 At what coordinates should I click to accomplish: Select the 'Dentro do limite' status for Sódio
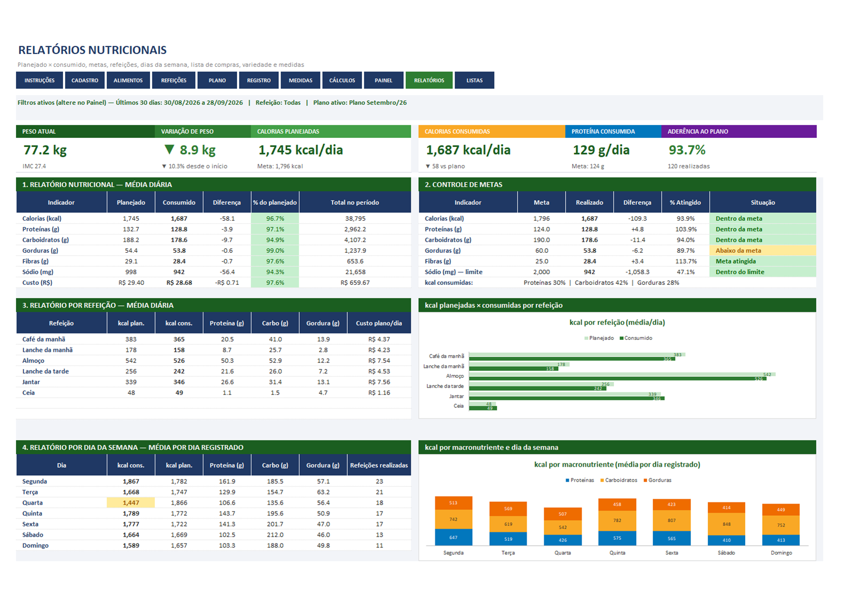click(763, 272)
